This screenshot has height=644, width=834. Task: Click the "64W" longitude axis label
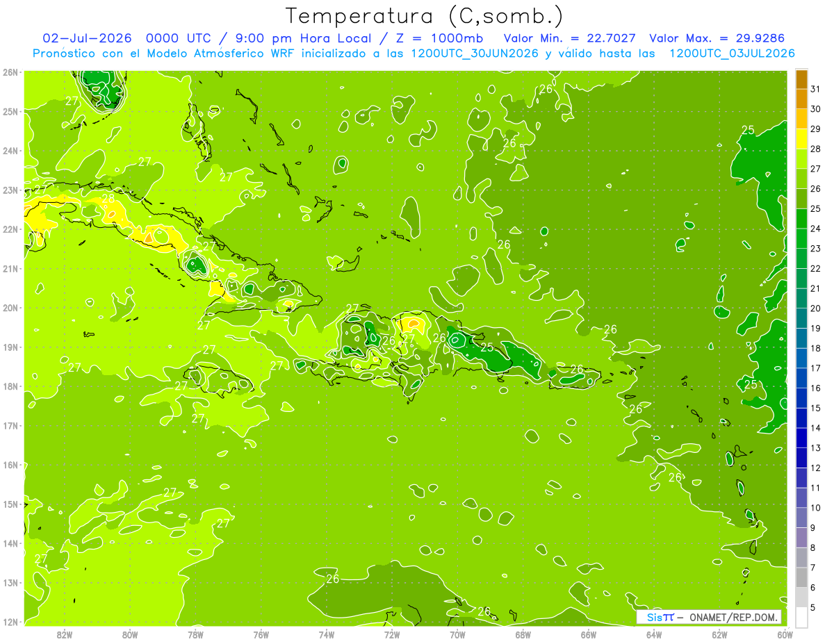(x=654, y=634)
